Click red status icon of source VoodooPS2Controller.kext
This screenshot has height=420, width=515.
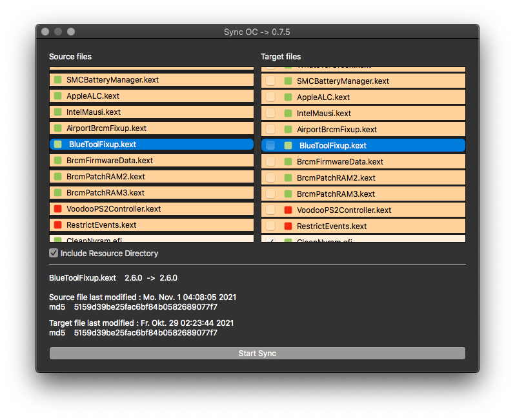point(58,208)
